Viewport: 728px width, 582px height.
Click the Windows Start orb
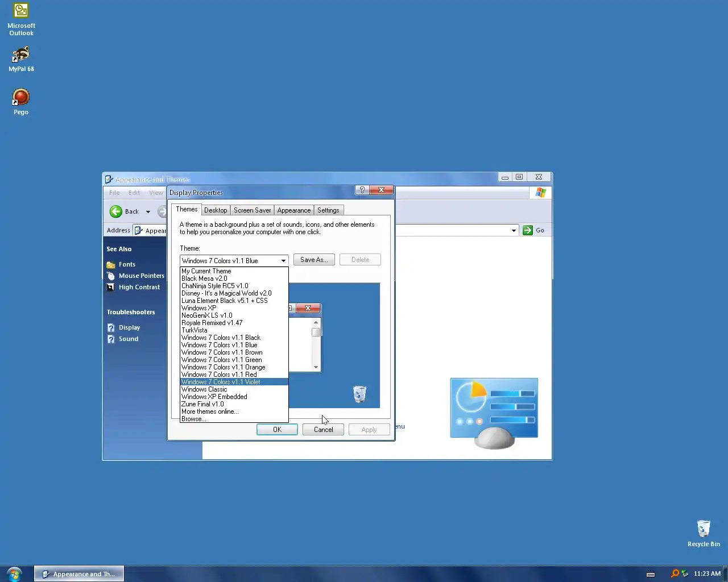[14, 573]
